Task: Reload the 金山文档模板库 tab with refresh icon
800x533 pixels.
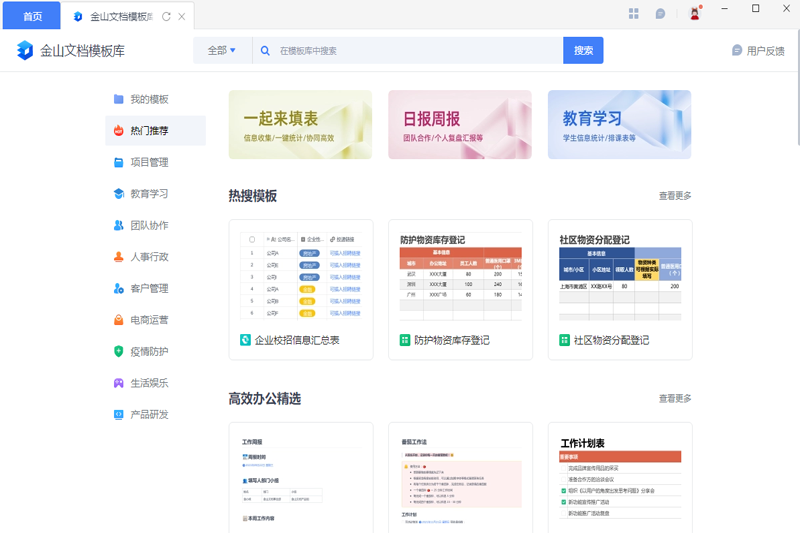Action: (x=166, y=16)
